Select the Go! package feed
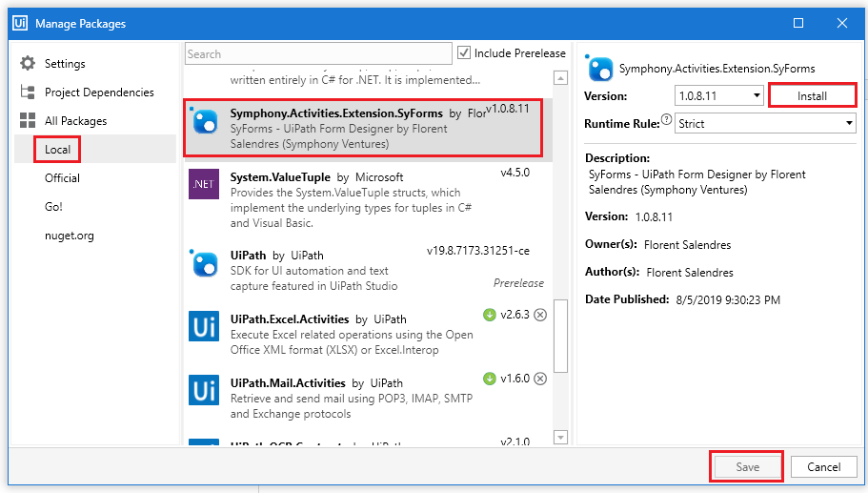The height and width of the screenshot is (493, 868). click(x=53, y=207)
